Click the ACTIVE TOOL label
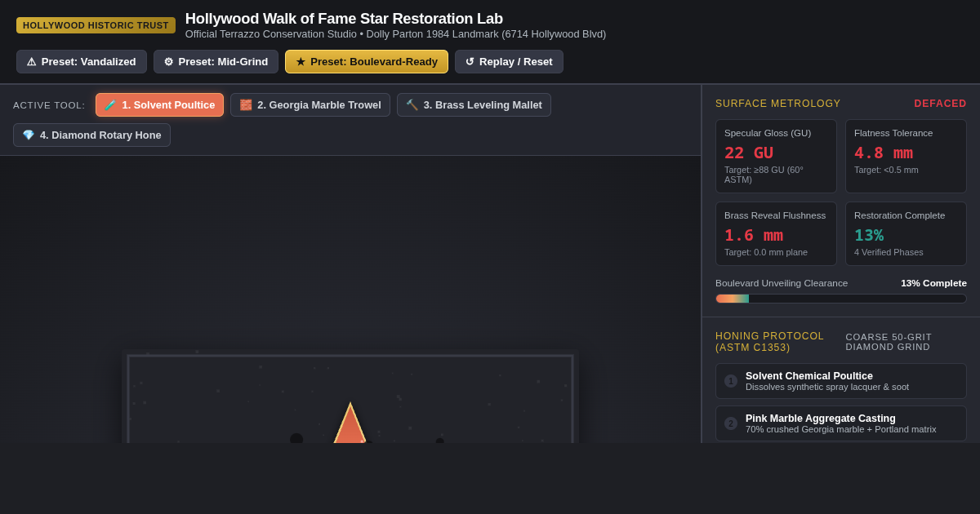 click(49, 105)
